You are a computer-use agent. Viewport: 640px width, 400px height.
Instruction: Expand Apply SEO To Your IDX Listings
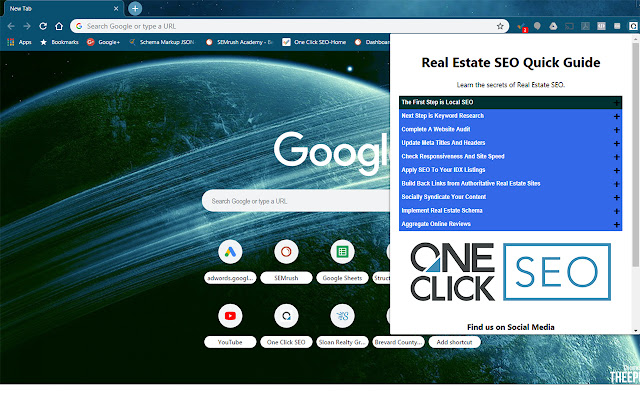pos(510,170)
